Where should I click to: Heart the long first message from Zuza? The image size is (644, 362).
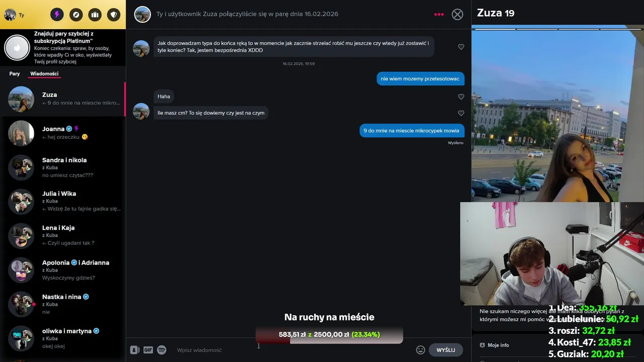point(461,47)
